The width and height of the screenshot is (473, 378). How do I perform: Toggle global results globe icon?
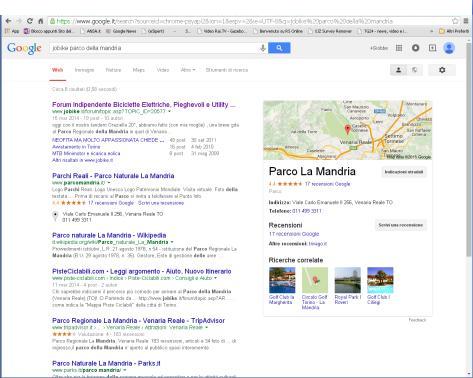pos(415,70)
